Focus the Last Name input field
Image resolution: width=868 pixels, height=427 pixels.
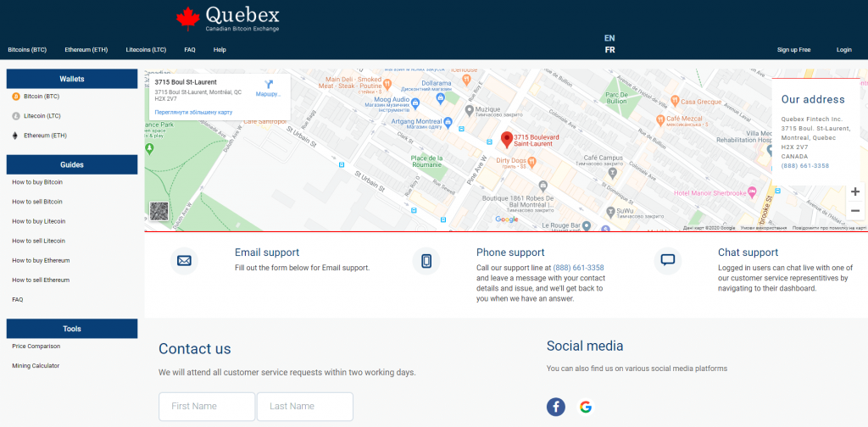[305, 407]
